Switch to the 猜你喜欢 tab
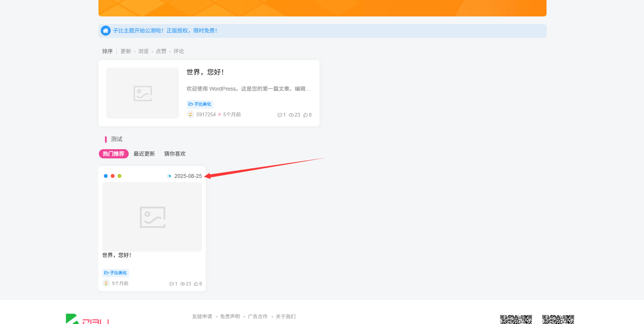Image resolution: width=644 pixels, height=324 pixels. (x=175, y=154)
